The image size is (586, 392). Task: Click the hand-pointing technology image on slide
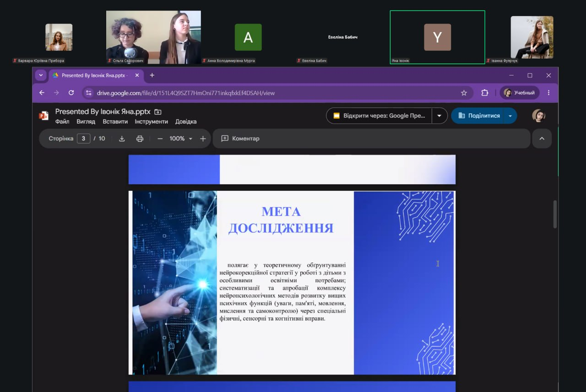[174, 283]
